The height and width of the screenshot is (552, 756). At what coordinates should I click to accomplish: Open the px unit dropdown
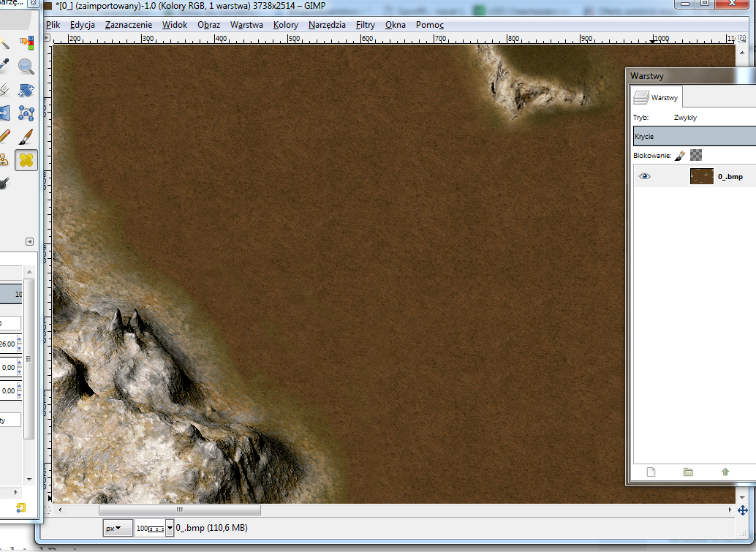118,528
